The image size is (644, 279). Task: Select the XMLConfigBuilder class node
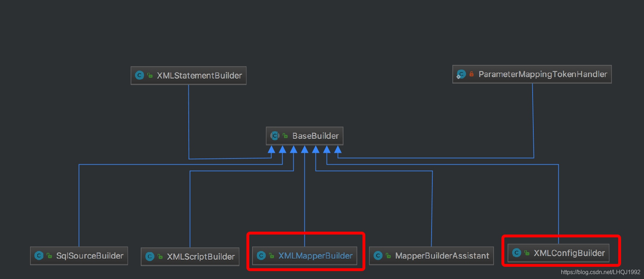558,253
